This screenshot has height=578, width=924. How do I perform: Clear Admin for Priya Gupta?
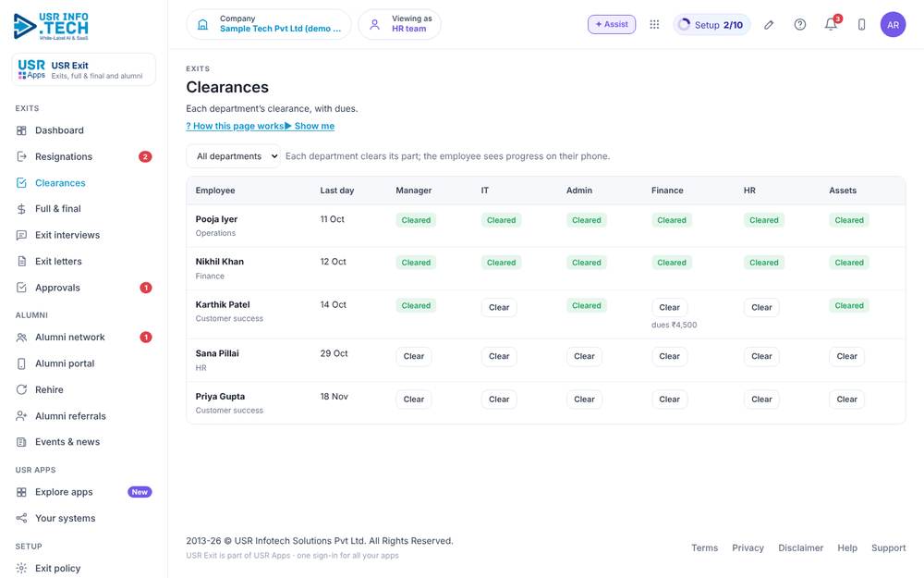pos(584,400)
